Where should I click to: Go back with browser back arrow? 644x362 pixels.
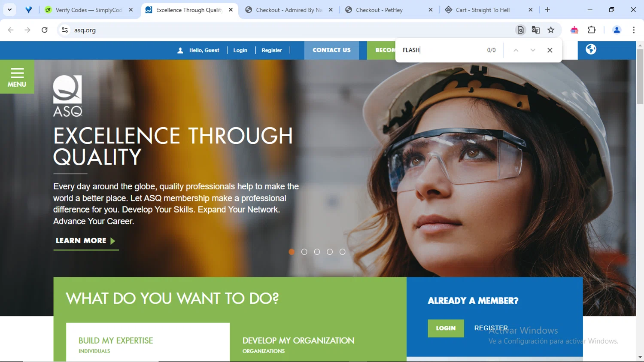[11, 30]
